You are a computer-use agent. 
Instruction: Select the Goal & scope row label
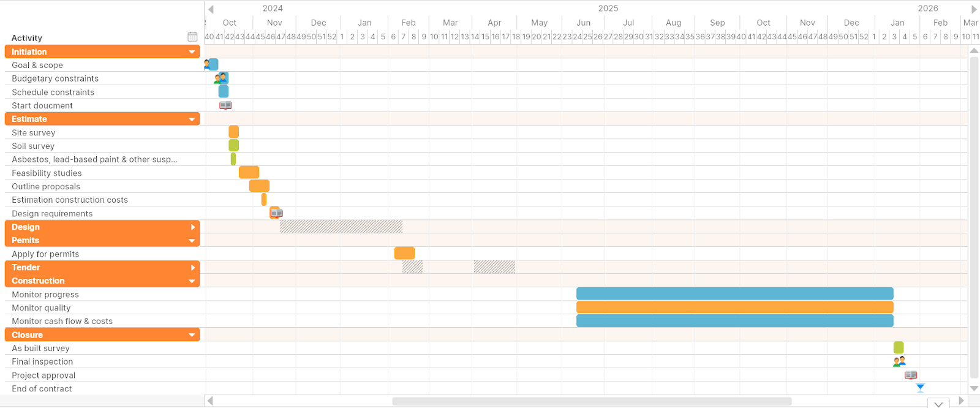tap(37, 65)
